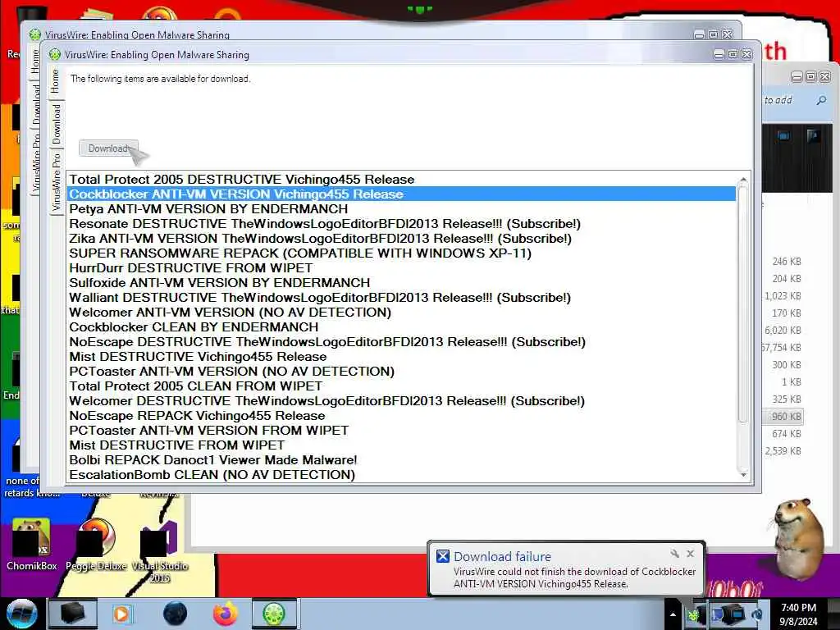Screen dimensions: 840x630
Task: Click the 674 KB size entry in background window
Action: (x=787, y=433)
